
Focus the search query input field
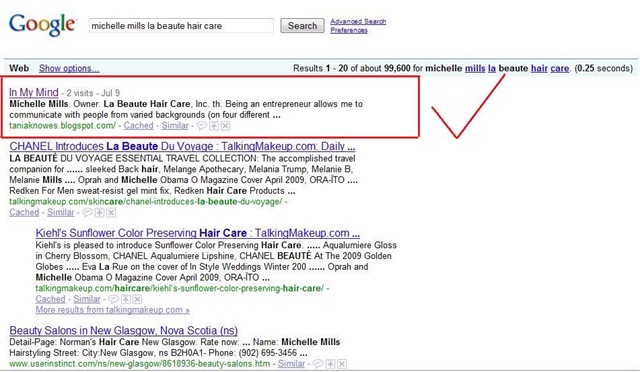[x=181, y=25]
